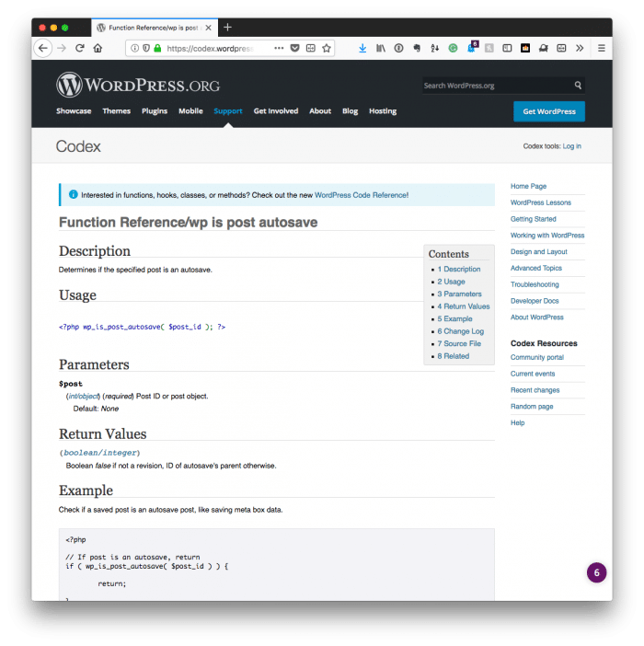Image resolution: width=644 pixels, height=646 pixels.
Task: Open the Blog nav item
Action: (350, 110)
